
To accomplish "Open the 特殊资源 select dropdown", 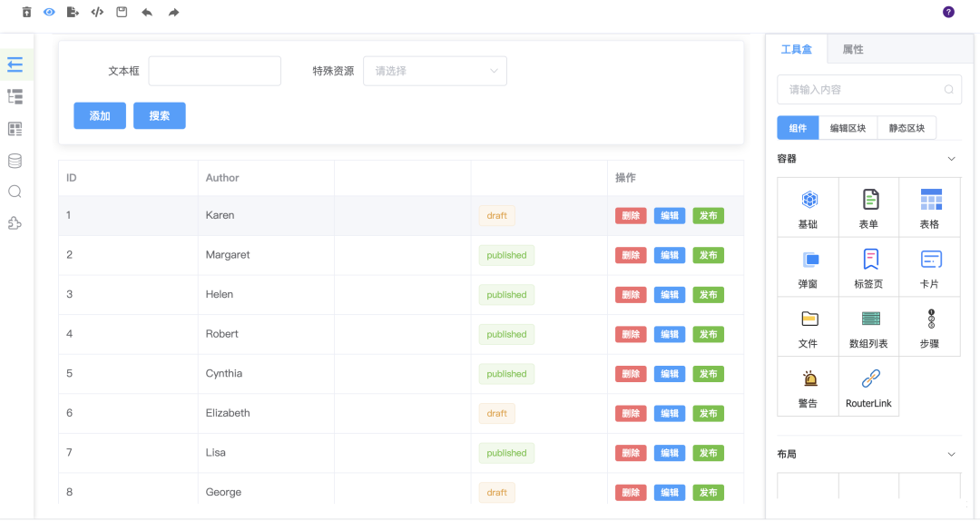I will (x=435, y=71).
